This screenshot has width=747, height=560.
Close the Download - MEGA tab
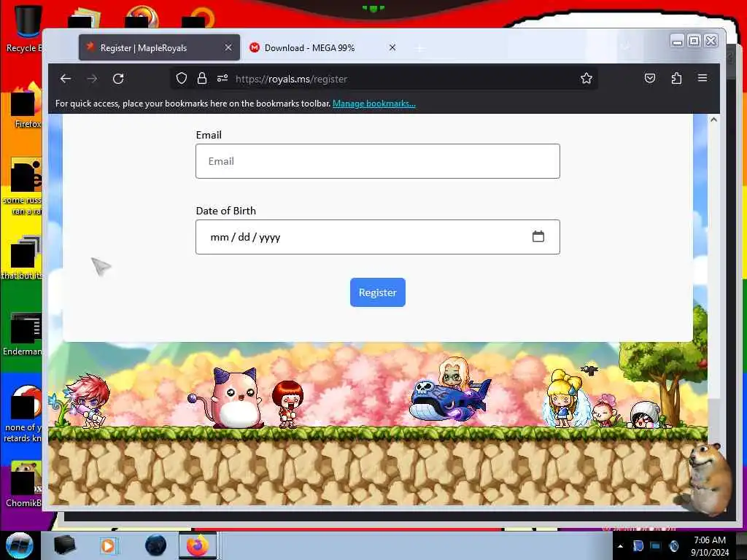[x=392, y=47]
